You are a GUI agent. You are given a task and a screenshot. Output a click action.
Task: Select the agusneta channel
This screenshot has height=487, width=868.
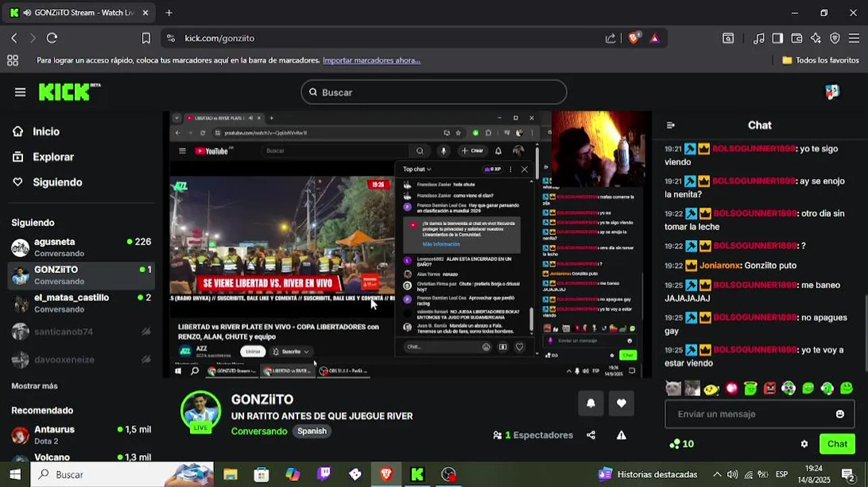[x=81, y=247]
